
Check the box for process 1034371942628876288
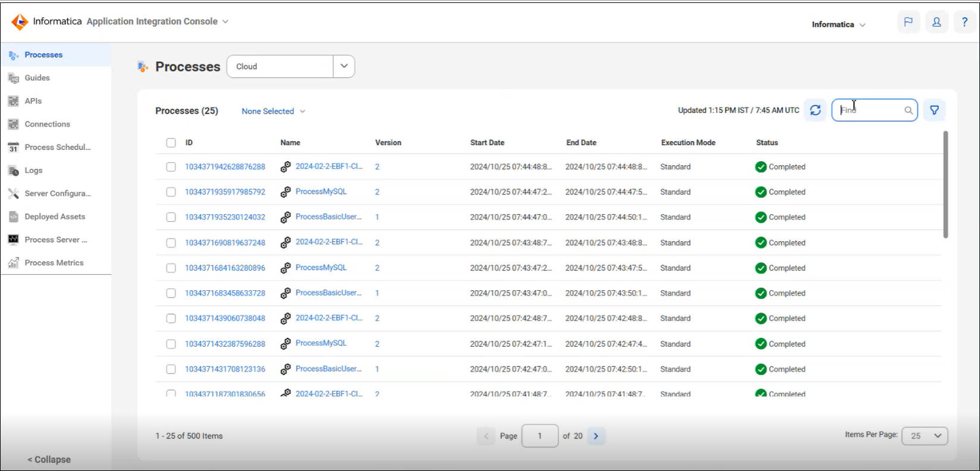click(x=171, y=167)
